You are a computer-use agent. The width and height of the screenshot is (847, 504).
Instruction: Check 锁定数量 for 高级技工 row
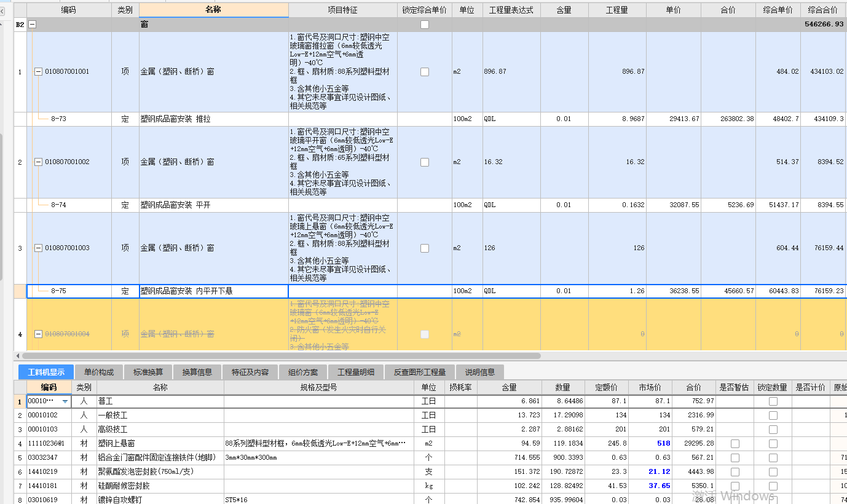point(773,430)
